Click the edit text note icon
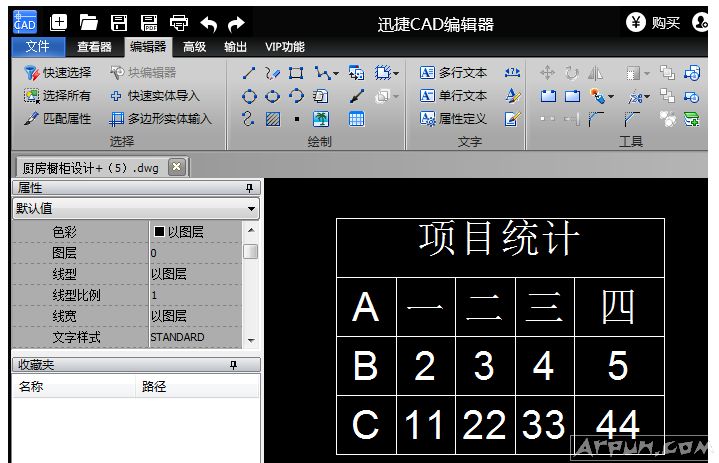This screenshot has height=463, width=719. coord(512,119)
